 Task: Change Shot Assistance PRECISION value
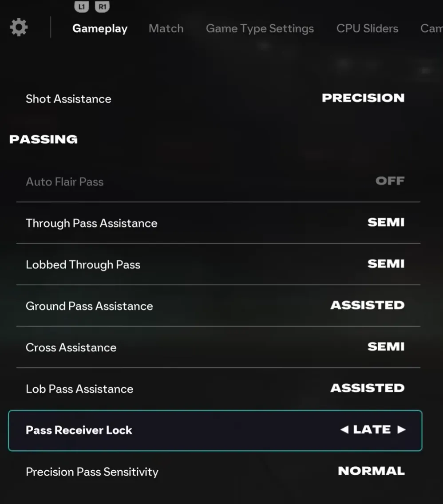point(363,98)
